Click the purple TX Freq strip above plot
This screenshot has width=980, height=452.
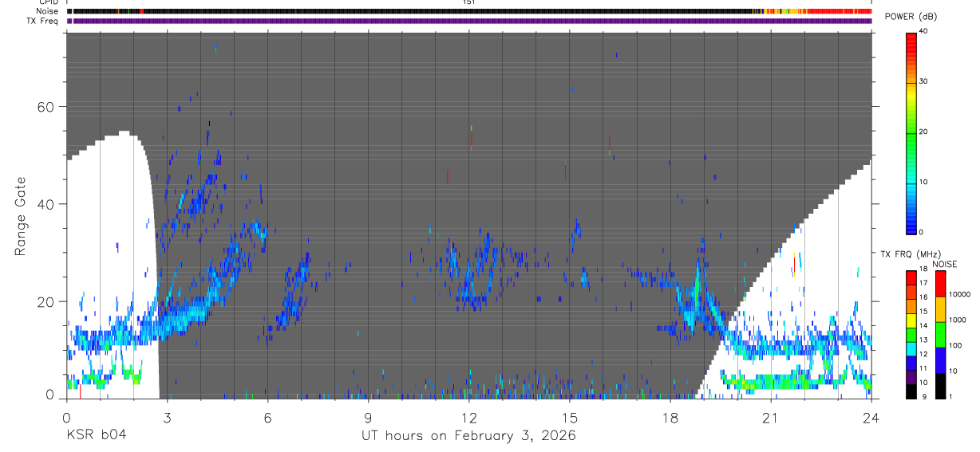(x=469, y=21)
